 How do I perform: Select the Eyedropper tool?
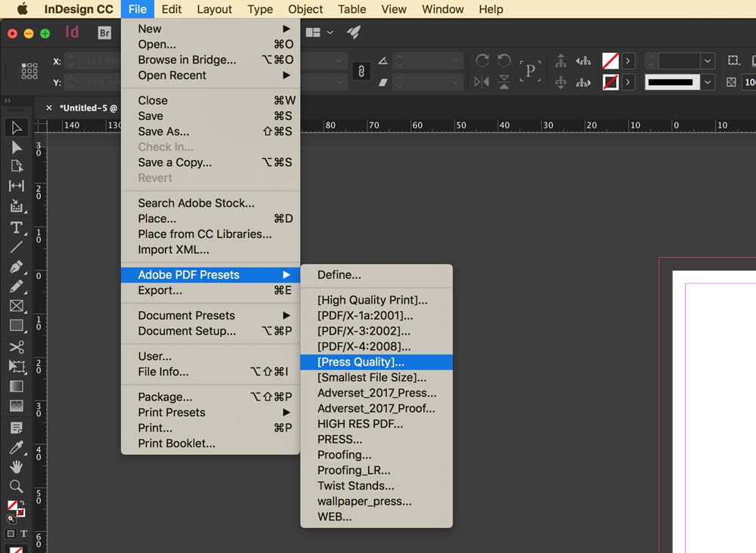coord(17,447)
